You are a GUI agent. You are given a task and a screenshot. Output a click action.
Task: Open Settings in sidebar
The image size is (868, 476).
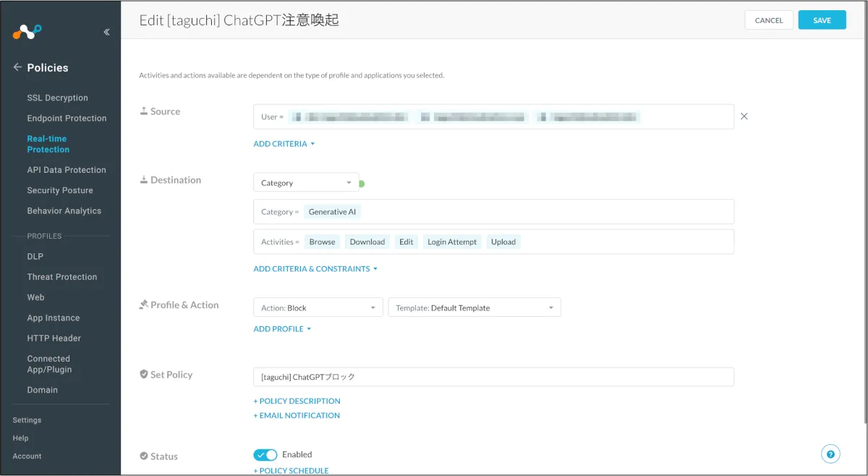[27, 420]
